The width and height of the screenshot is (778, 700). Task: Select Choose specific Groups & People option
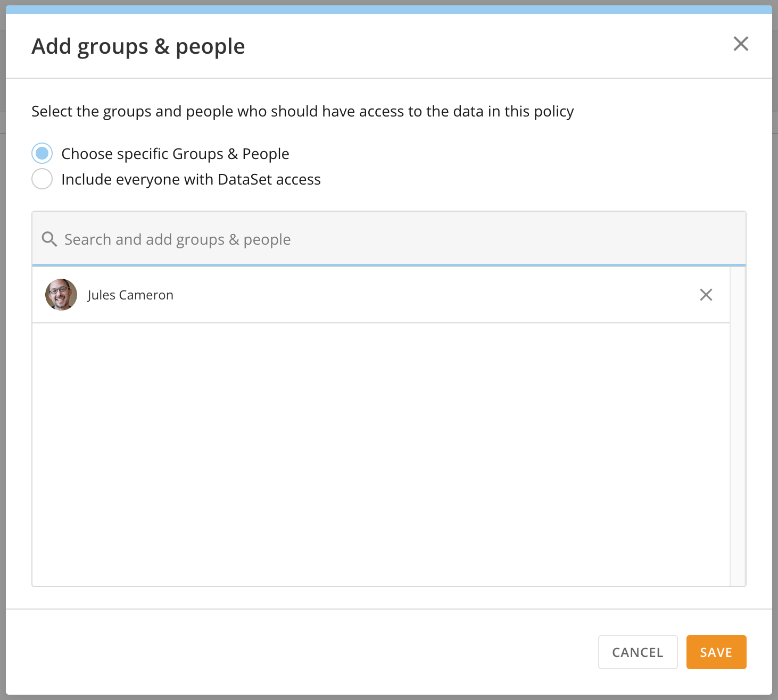[42, 153]
